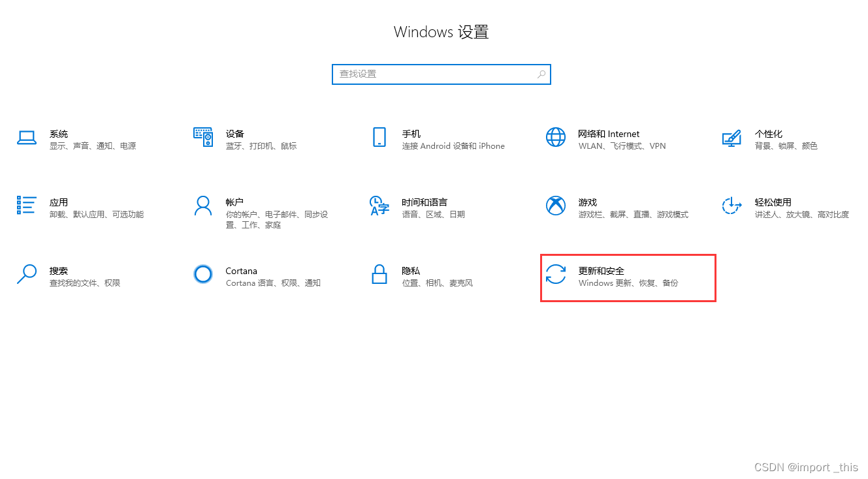Click text 查找我的文件、权限
Image resolution: width=868 pixels, height=479 pixels.
click(85, 283)
